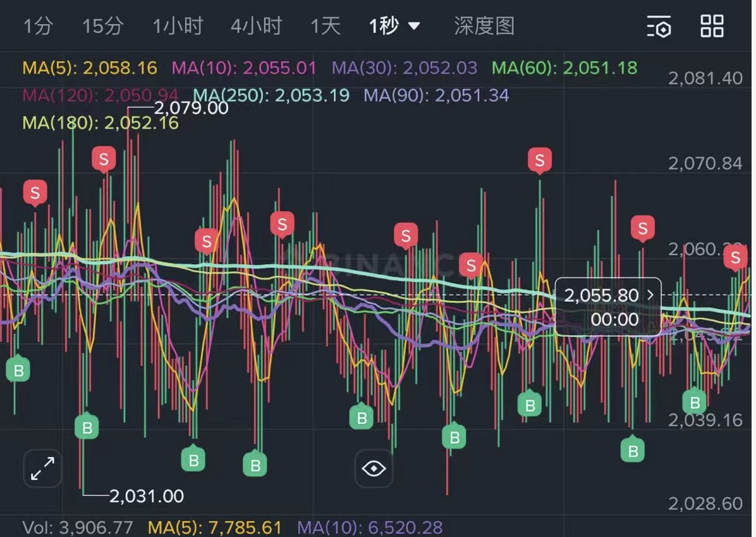Toggle the eye visibility icon on chart
Screen dimensions: 756x537
(x=374, y=469)
